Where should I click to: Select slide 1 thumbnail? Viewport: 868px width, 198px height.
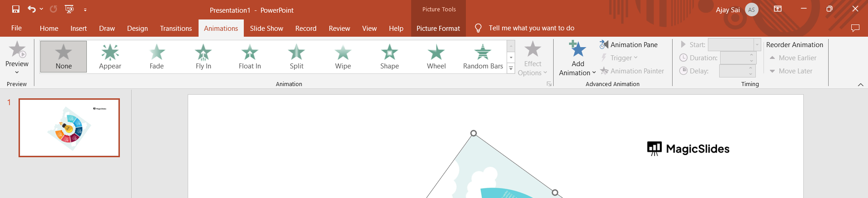point(69,128)
